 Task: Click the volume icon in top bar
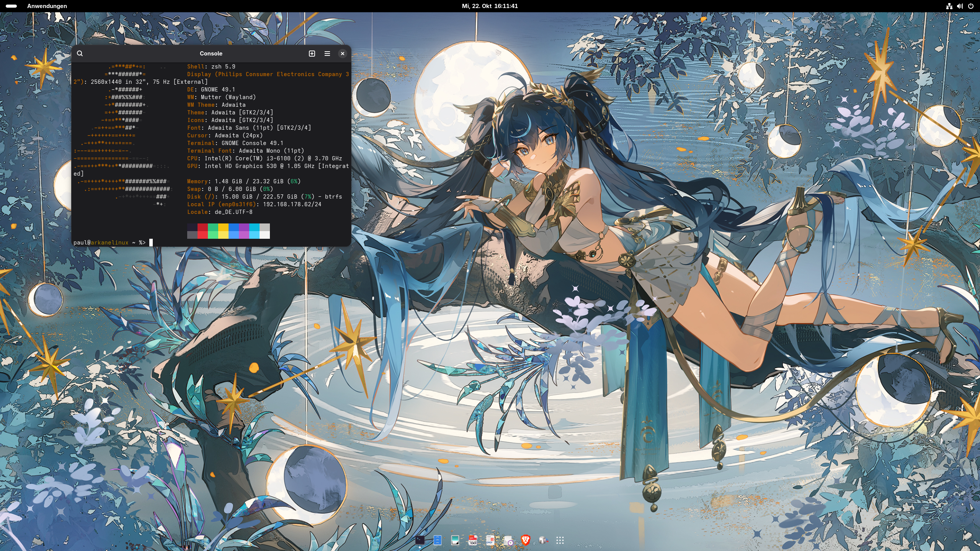pos(960,6)
